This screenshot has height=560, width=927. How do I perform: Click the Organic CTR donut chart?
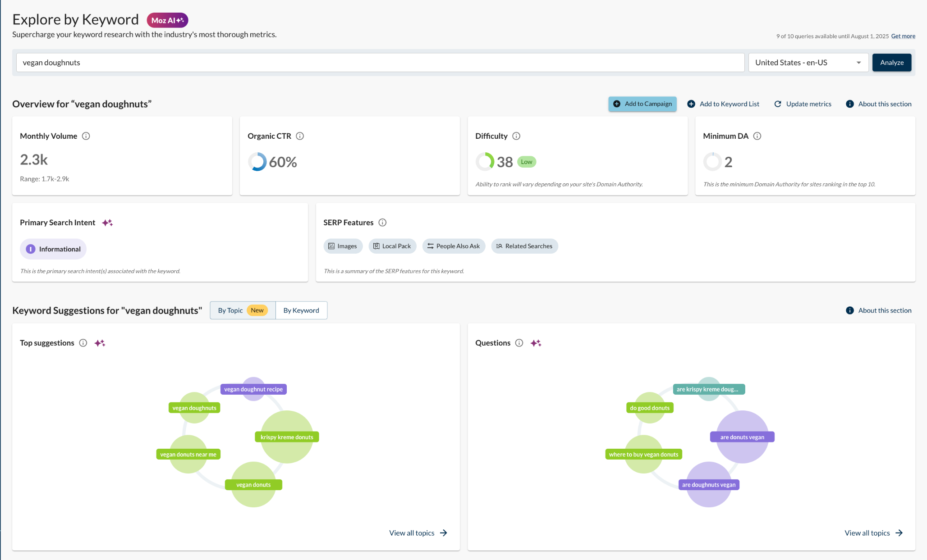point(257,162)
